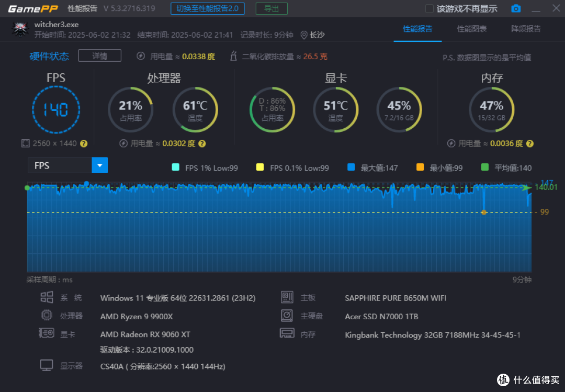This screenshot has width=565, height=392.
Task: Click Acer SSD N7000 1TB text
Action: tap(381, 317)
